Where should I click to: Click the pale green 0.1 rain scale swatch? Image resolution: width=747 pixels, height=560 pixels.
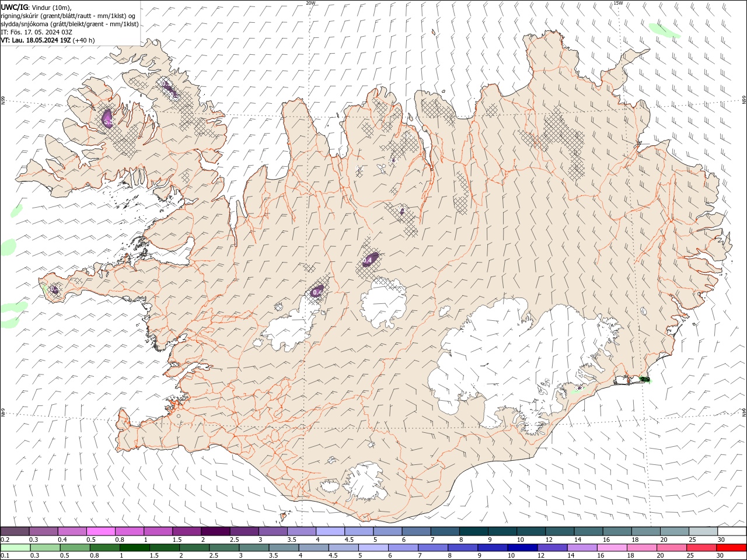[15, 548]
